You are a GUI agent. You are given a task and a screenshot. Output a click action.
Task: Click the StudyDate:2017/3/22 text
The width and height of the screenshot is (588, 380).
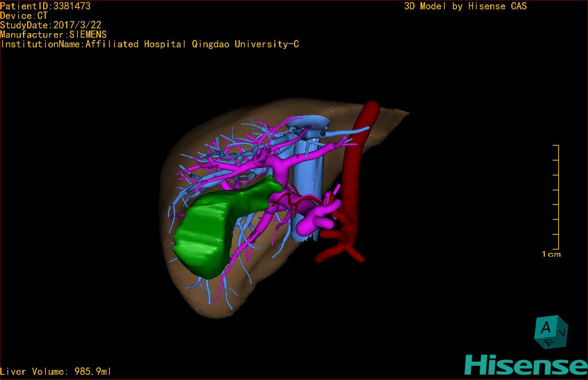pos(51,25)
